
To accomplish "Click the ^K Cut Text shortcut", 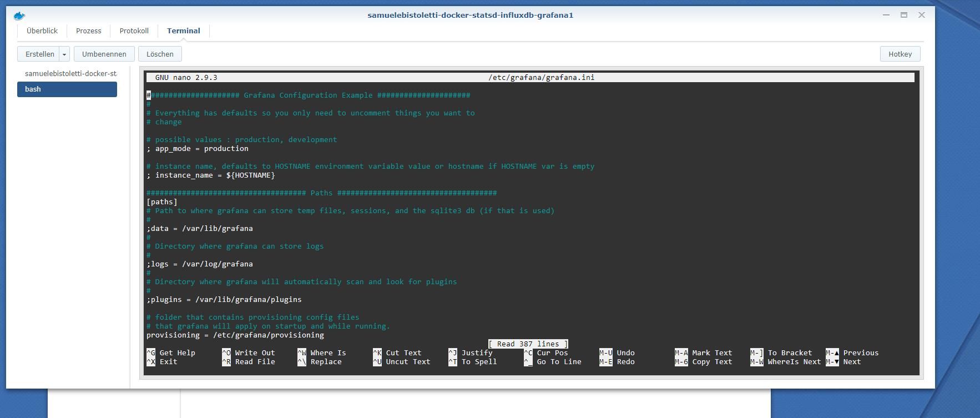I will (397, 353).
